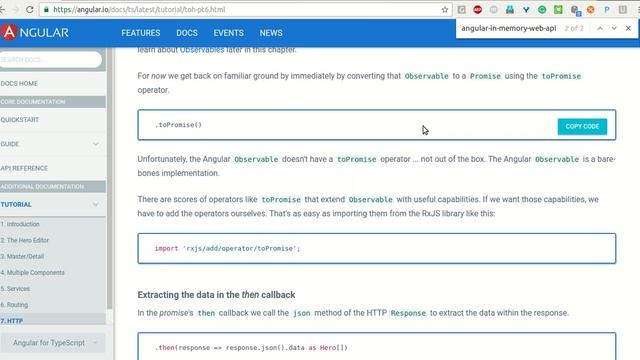Open tutorial chapter 1. Introduction
The height and width of the screenshot is (360, 640).
coord(20,224)
